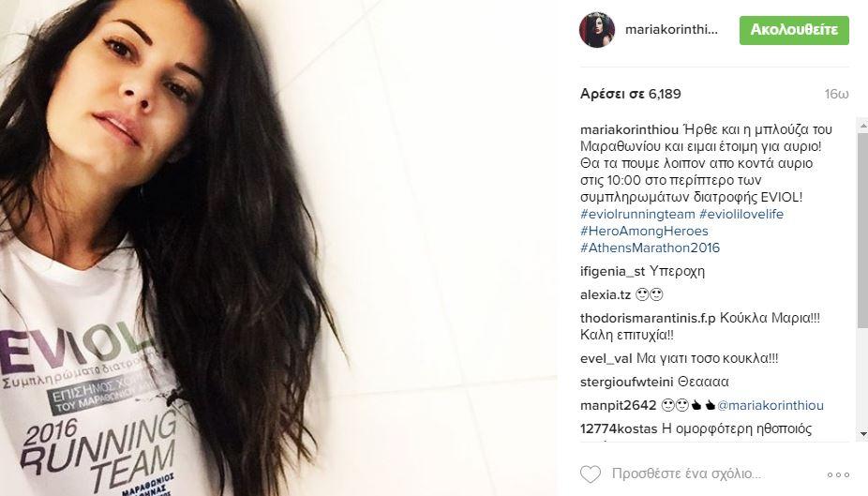This screenshot has height=496, width=868.
Task: Open the username in the post header
Action: 671,30
